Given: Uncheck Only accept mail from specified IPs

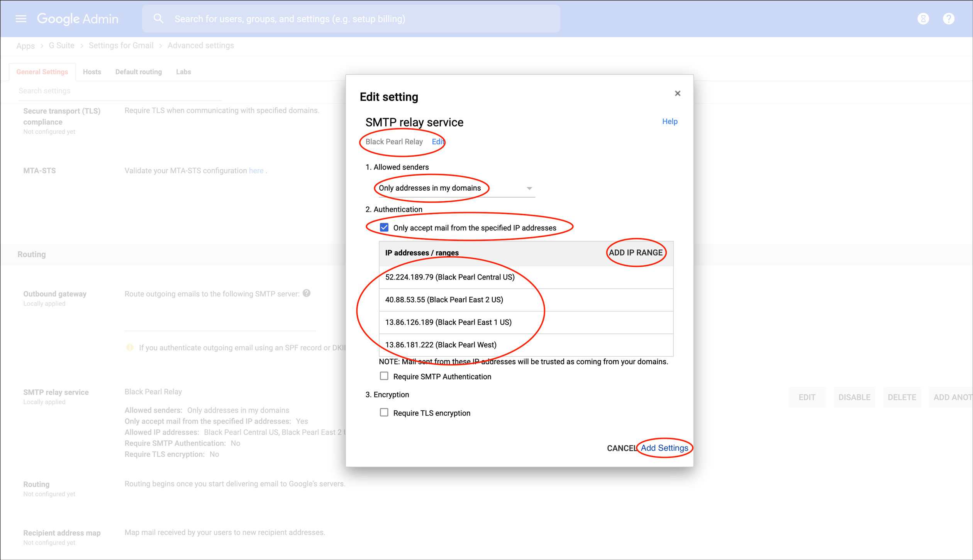Looking at the screenshot, I should point(384,227).
